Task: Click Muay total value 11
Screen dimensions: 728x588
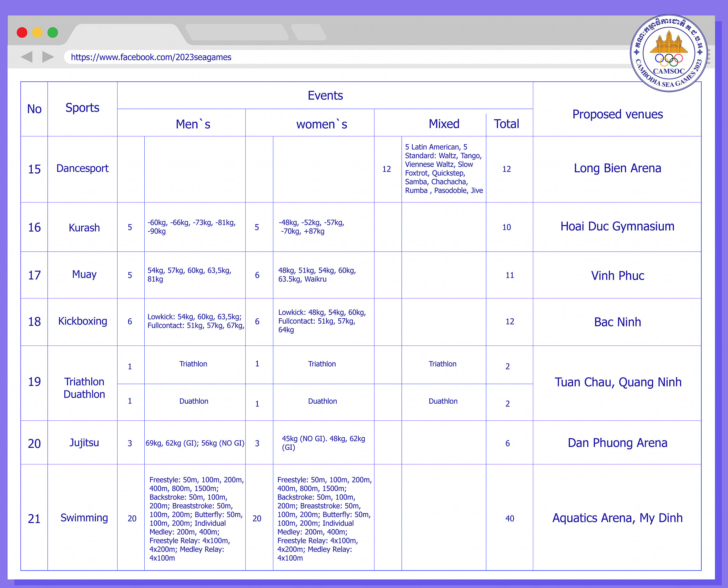Action: tap(510, 275)
